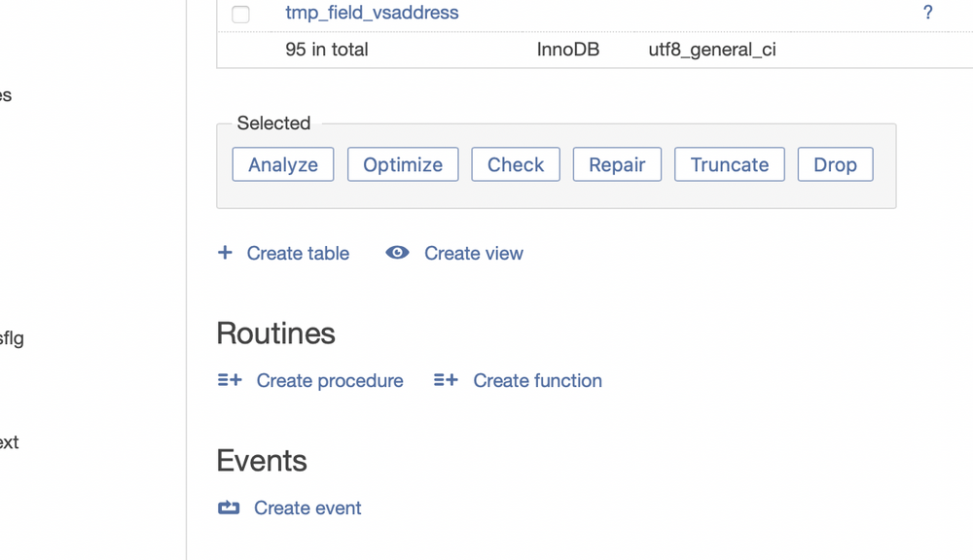Truncate the selected tables
The width and height of the screenshot is (973, 560).
coord(730,164)
